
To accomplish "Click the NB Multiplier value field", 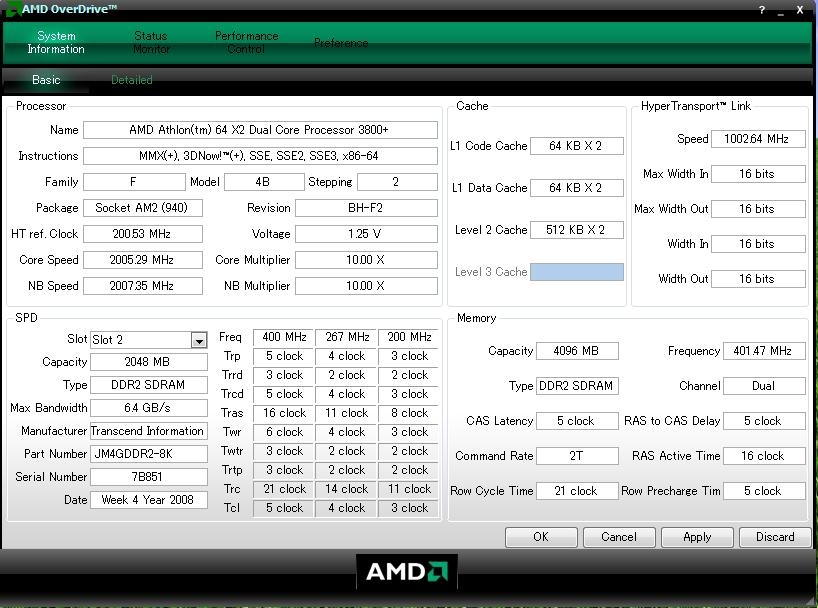I will pyautogui.click(x=366, y=286).
